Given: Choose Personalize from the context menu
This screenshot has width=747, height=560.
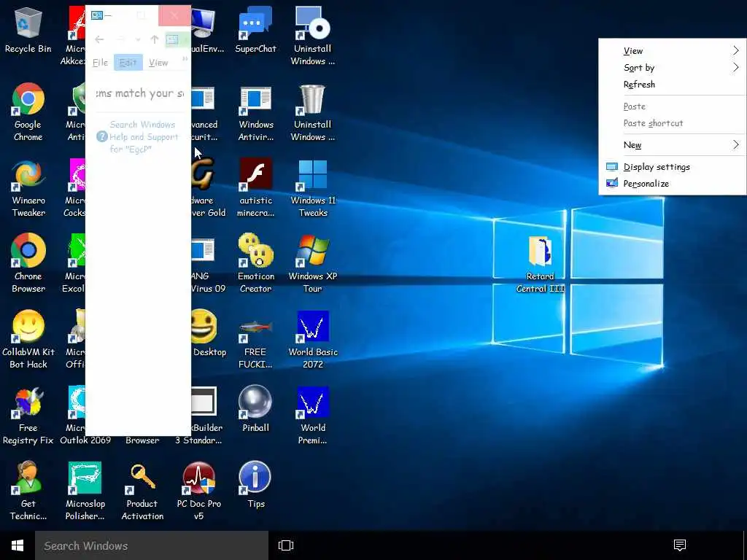Looking at the screenshot, I should coord(672,183).
